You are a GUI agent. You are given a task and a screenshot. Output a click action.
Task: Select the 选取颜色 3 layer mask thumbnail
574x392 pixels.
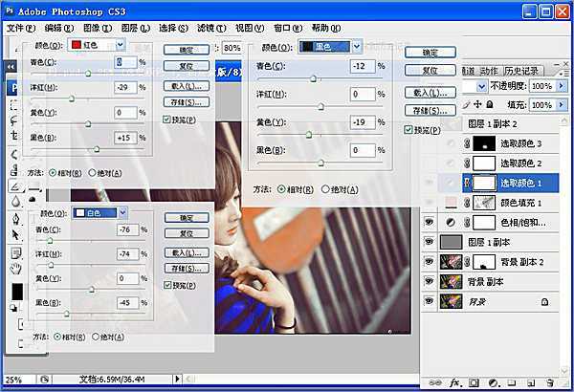click(484, 143)
